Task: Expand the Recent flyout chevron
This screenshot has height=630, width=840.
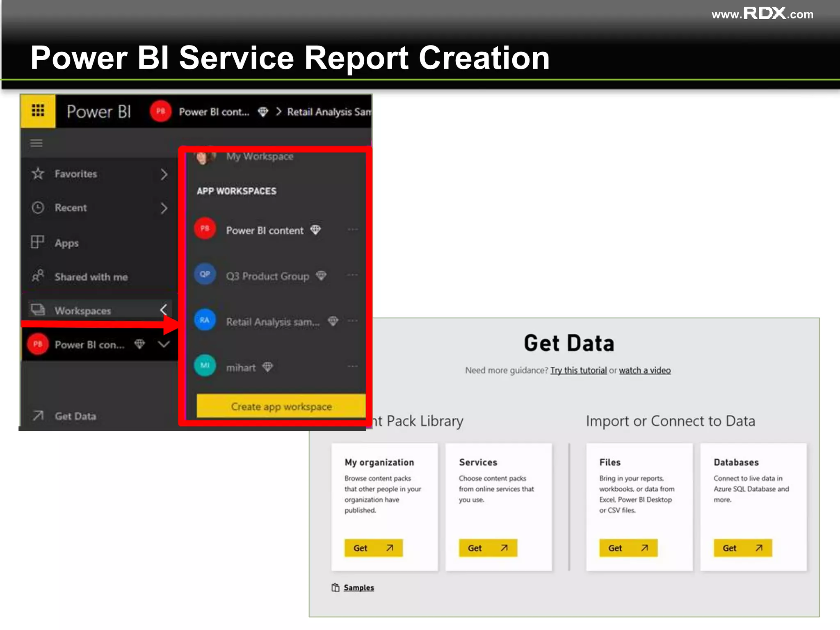Action: (x=164, y=208)
